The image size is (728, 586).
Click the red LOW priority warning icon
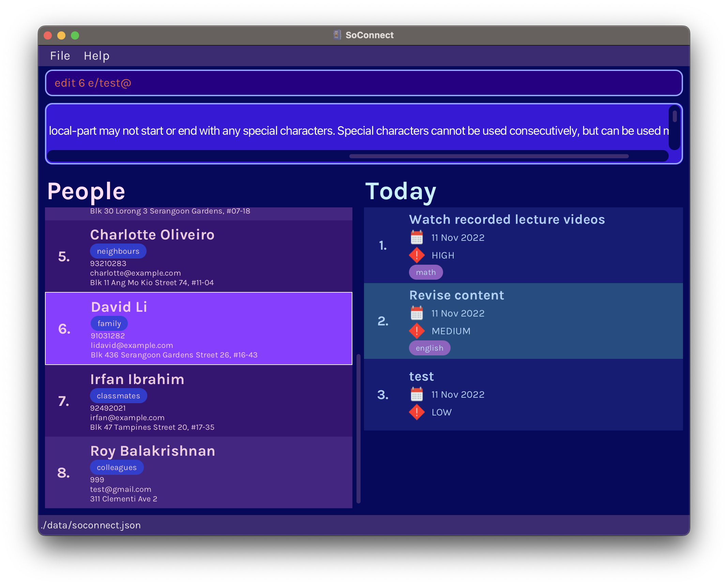416,412
